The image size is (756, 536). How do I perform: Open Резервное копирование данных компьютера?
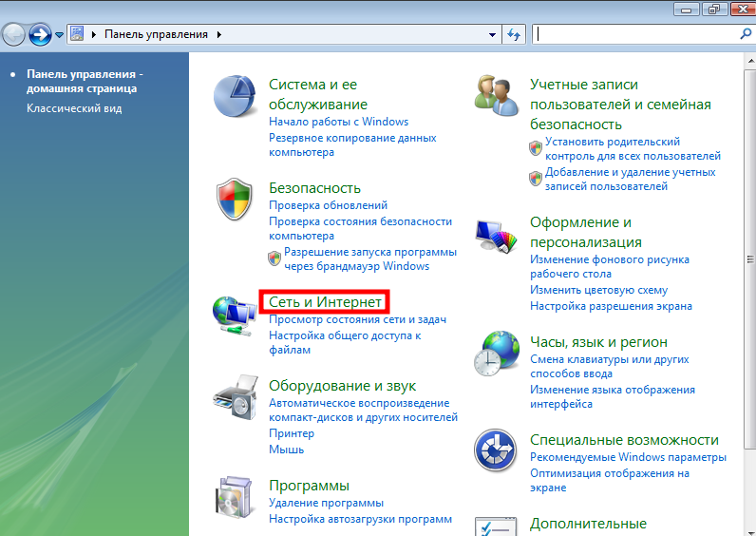pos(352,144)
